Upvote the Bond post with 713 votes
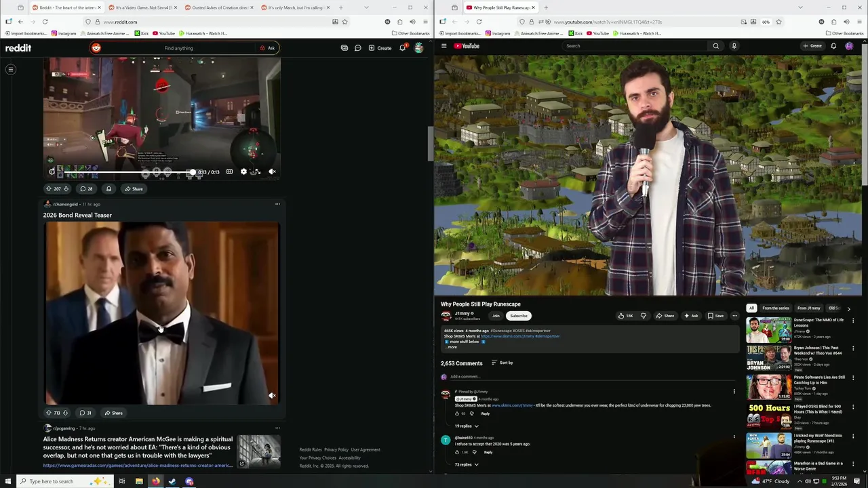Image resolution: width=868 pixels, height=488 pixels. coord(48,413)
